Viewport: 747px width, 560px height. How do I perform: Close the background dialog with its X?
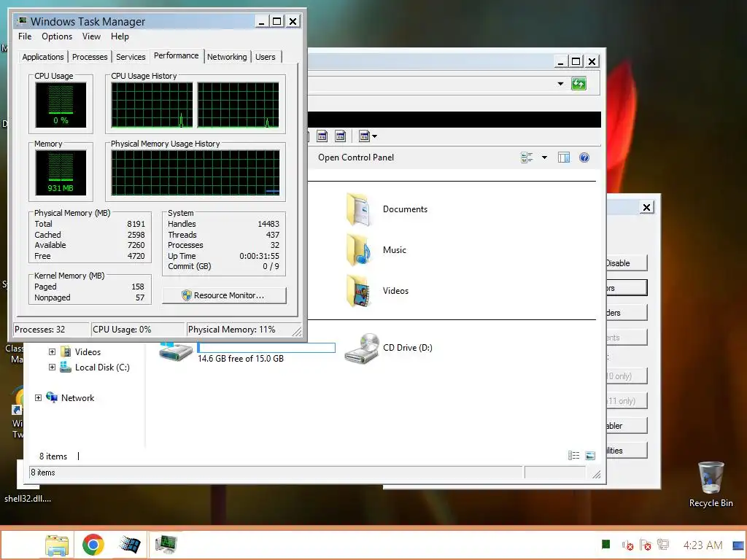coord(646,207)
